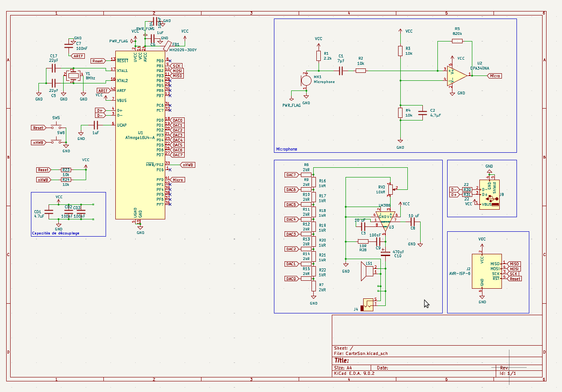
Task: Click the nHWB label beside the PE2 pin
Action: pyautogui.click(x=188, y=165)
